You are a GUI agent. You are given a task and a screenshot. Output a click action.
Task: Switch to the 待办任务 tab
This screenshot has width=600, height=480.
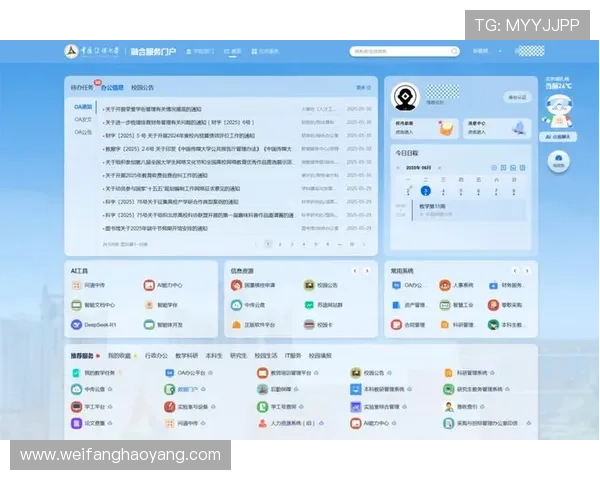click(x=82, y=88)
